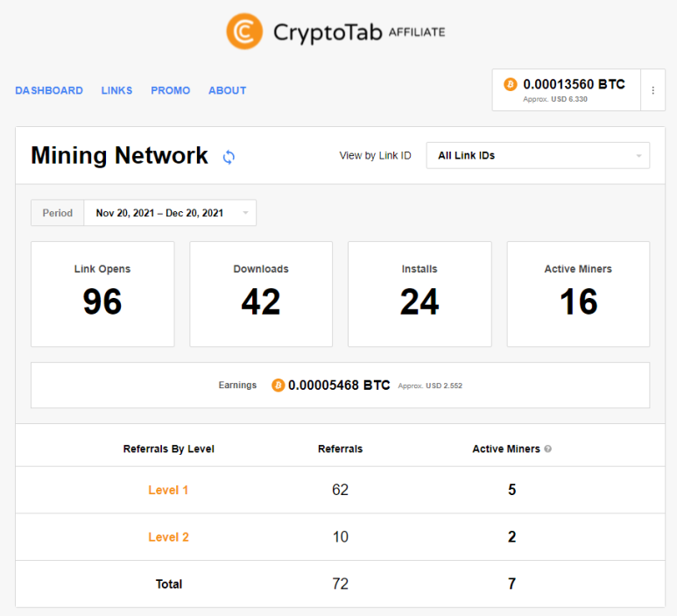Click the Active Miners help icon
Image resolution: width=677 pixels, height=616 pixels.
tap(548, 449)
